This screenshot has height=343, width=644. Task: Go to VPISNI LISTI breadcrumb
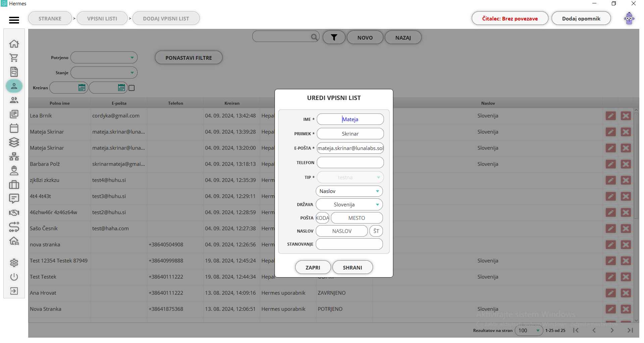pos(102,18)
